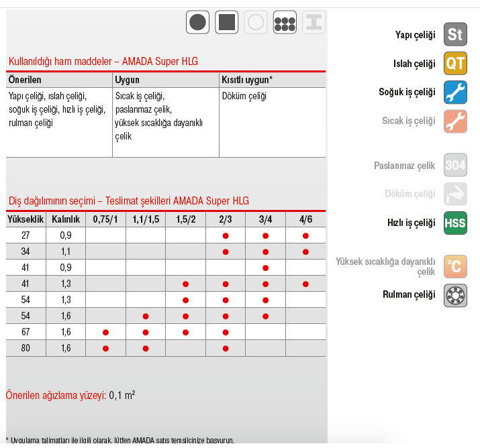Click the 'Kalınlık' column header
Viewport: 480px width, 448px height.
click(x=66, y=219)
